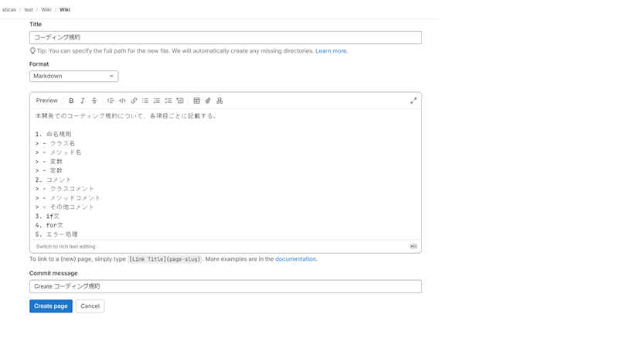Add a numbered list from the toolbar
Viewport: 644px width, 342px height.
(157, 101)
